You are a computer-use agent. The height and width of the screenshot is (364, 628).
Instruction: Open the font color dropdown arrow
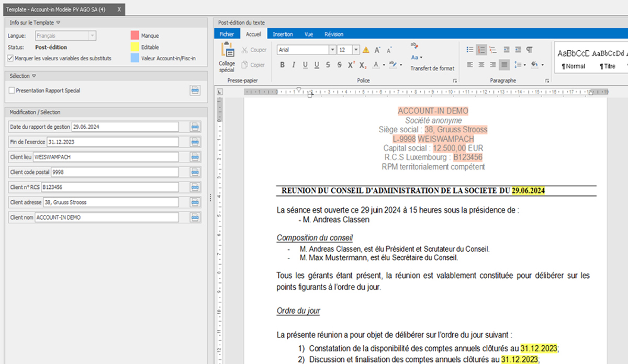tap(384, 65)
